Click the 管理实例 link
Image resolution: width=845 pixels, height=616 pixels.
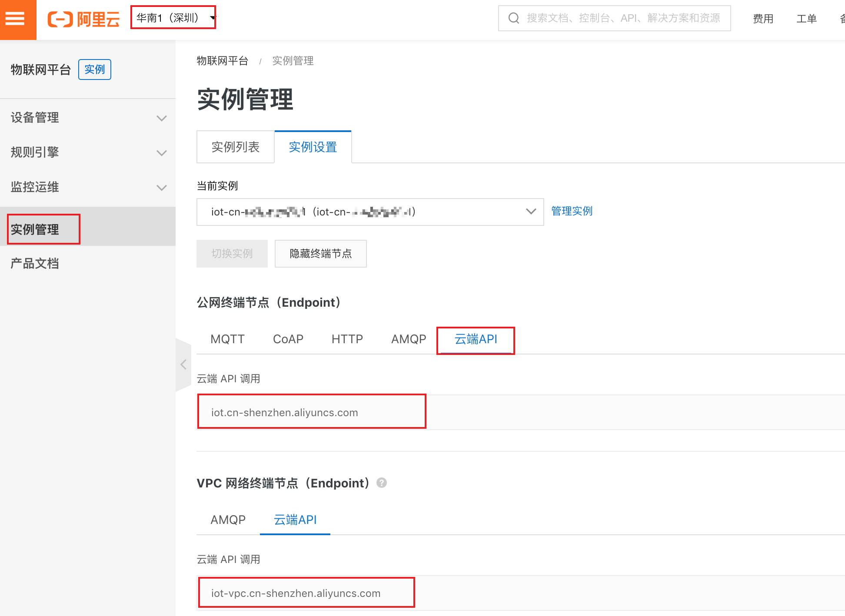pos(572,211)
